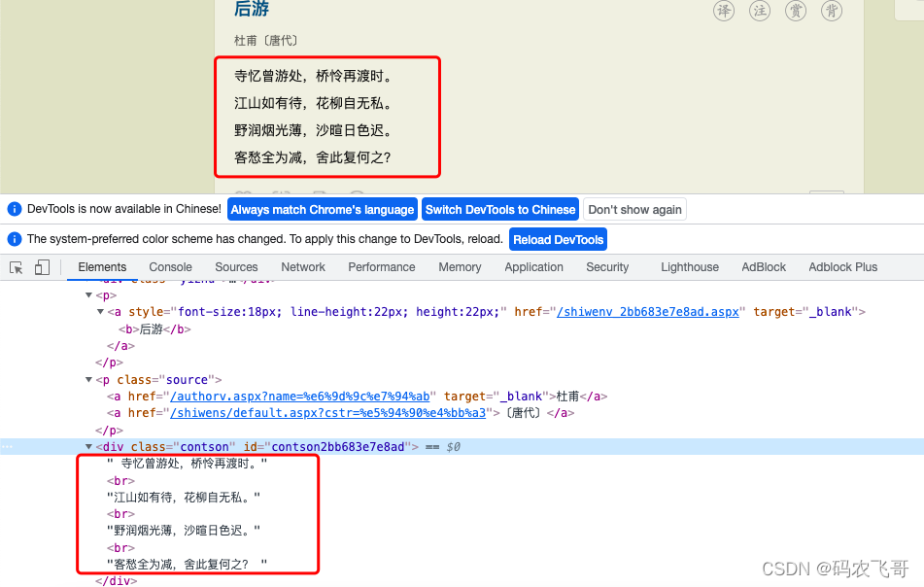Select the "江山如有待，花柳自无私。" text node

(x=184, y=498)
